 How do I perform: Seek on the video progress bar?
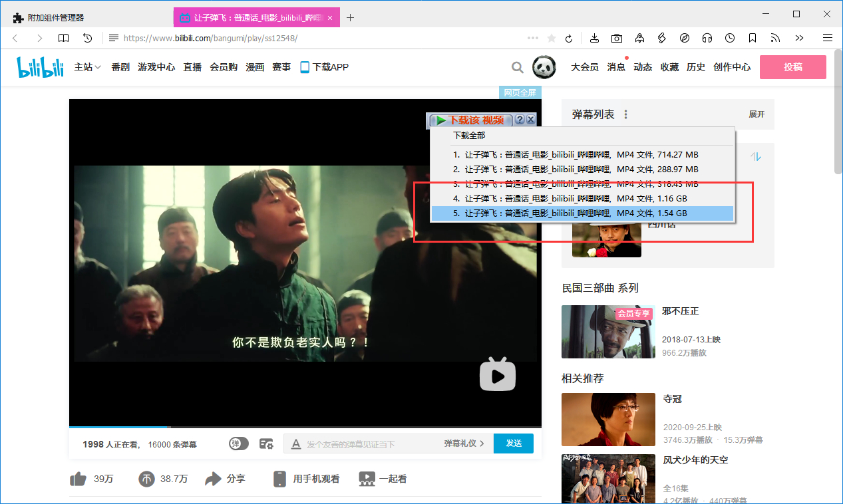(305, 427)
